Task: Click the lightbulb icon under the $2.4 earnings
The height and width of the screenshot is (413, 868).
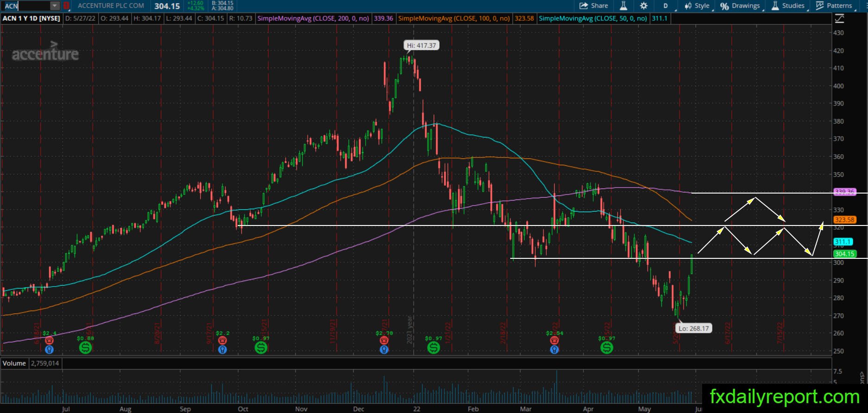Action: point(49,350)
